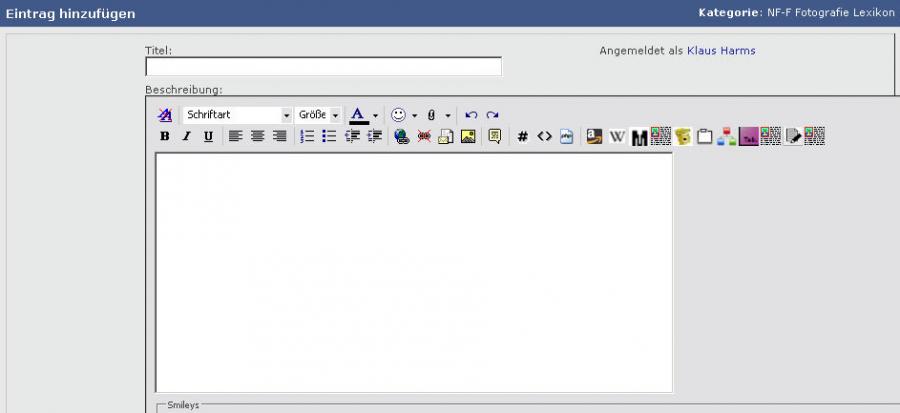Toggle underline formatting

coord(208,137)
